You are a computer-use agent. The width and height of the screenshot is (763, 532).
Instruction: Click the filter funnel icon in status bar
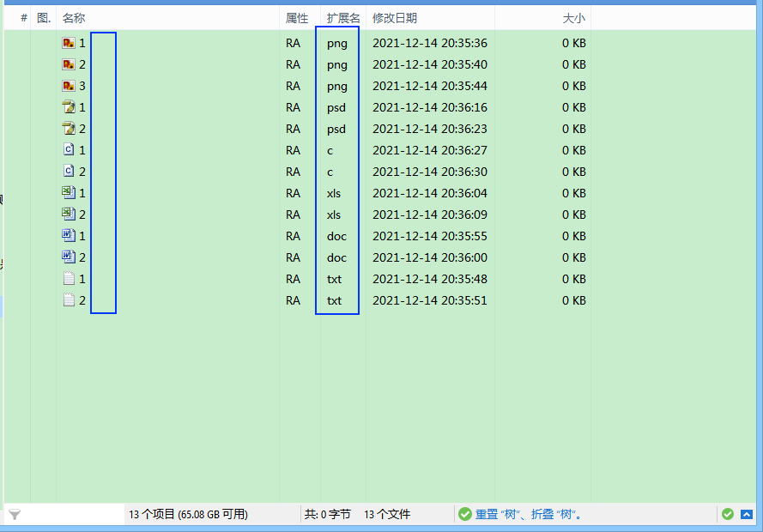(15, 515)
